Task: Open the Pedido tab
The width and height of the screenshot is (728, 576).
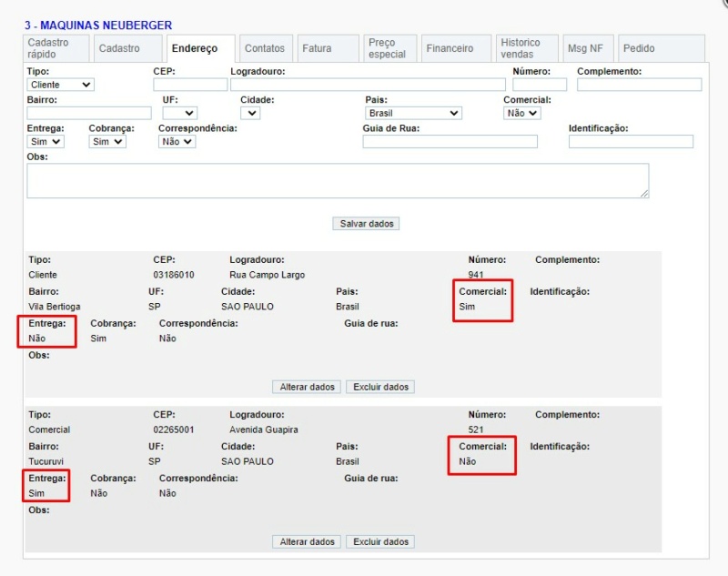Action: coord(662,48)
